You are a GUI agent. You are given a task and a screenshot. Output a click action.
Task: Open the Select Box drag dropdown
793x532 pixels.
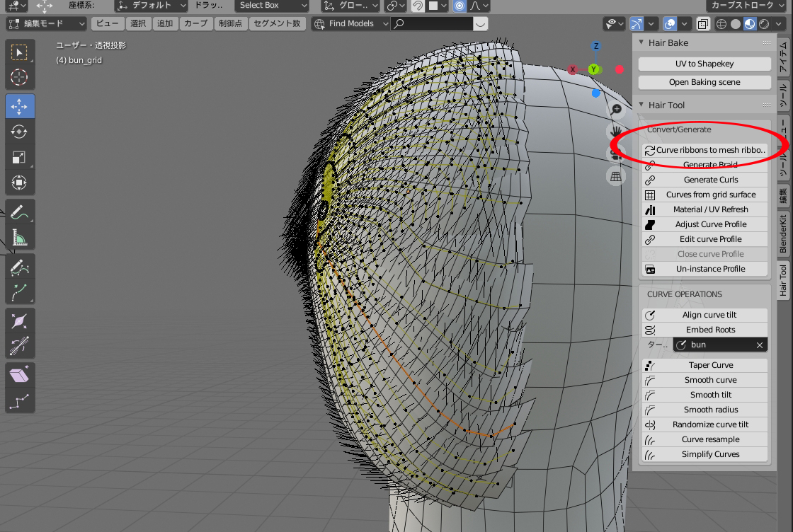272,6
